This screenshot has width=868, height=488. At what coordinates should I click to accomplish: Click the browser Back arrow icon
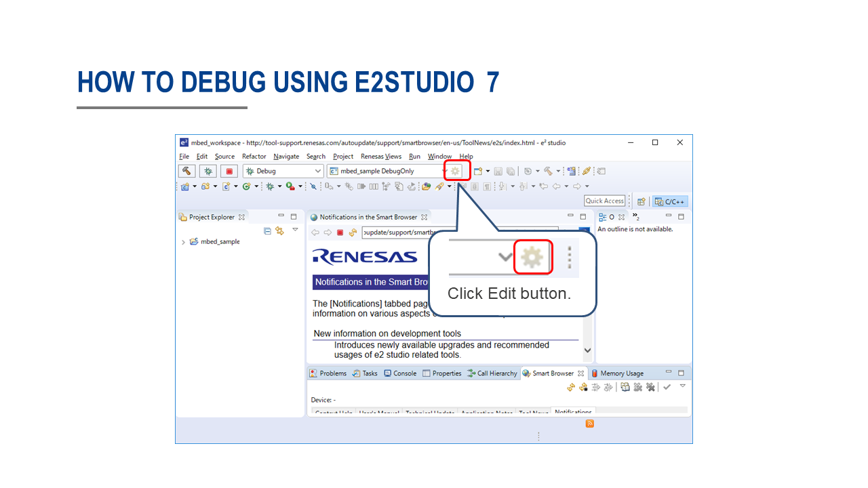315,232
